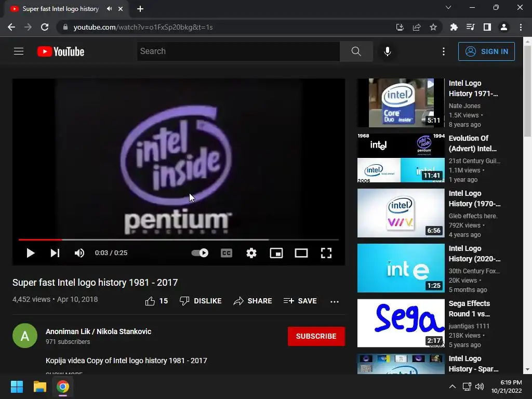Open Sega Effects Round 1 thumbnail
Viewport: 532px width, 399px height.
point(401,323)
